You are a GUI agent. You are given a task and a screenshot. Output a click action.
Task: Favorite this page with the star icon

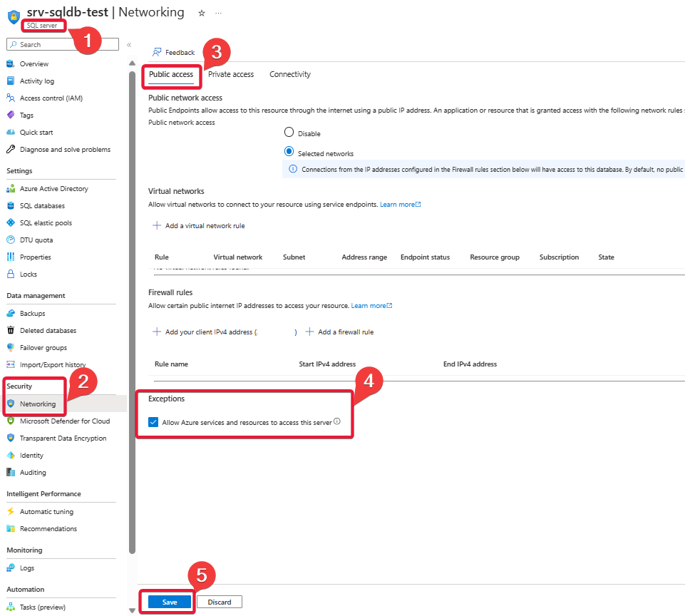point(202,13)
